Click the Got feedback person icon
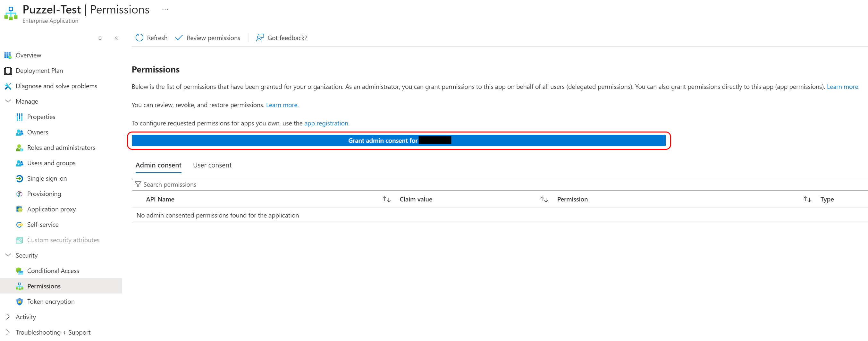 [x=260, y=38]
